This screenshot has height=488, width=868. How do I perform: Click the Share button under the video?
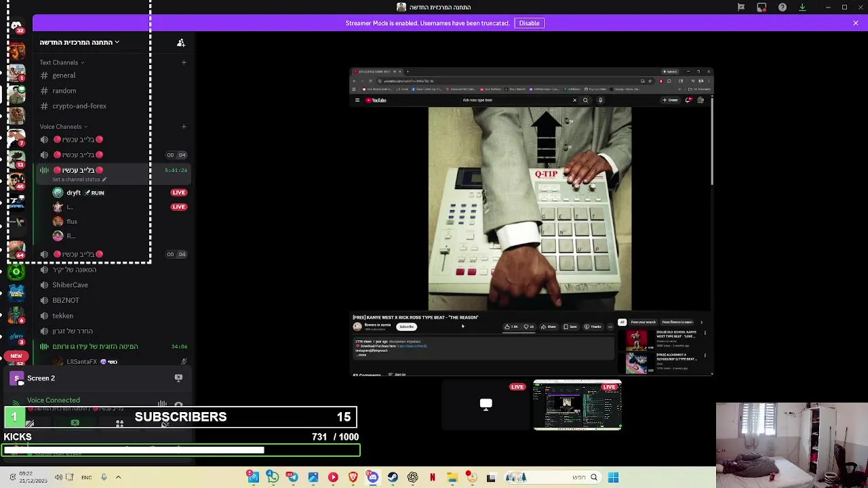pos(548,327)
